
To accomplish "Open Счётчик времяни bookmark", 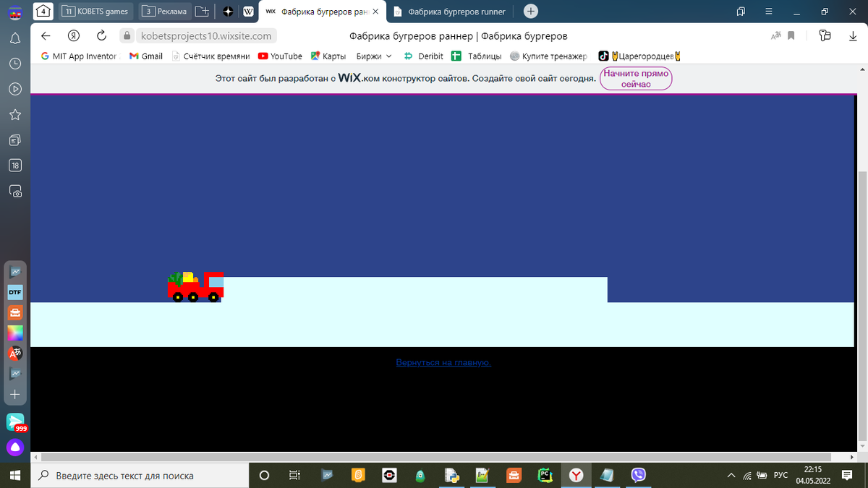I will [211, 56].
